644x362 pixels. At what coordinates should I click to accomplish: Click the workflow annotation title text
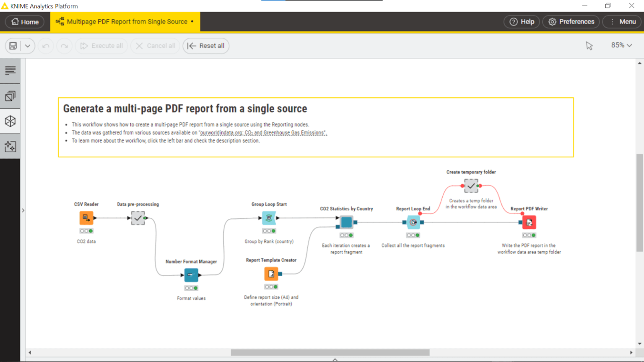click(185, 109)
